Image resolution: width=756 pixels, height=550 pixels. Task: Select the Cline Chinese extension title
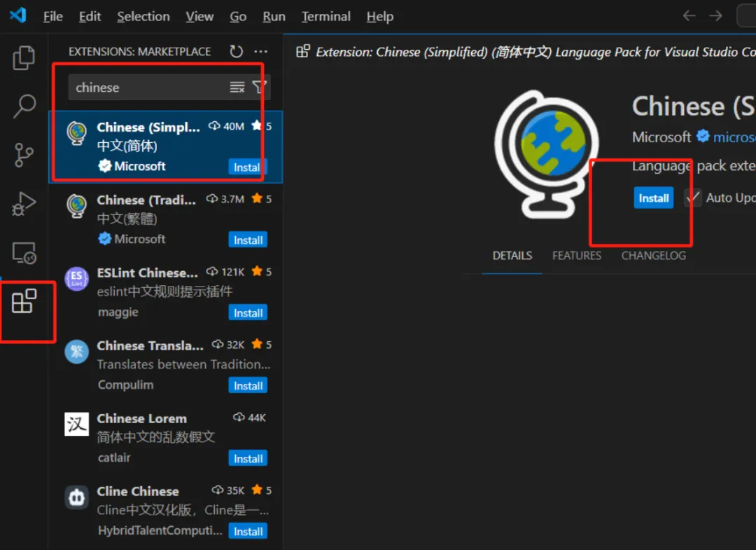[137, 491]
